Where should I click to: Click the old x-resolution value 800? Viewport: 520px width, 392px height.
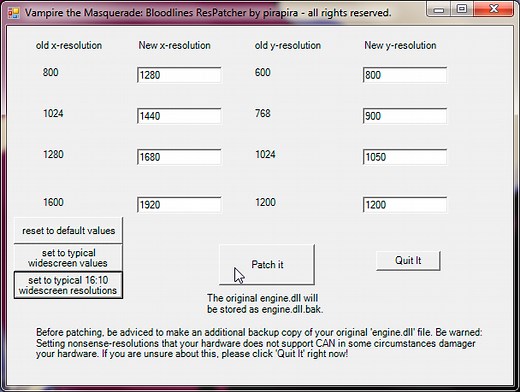50,72
